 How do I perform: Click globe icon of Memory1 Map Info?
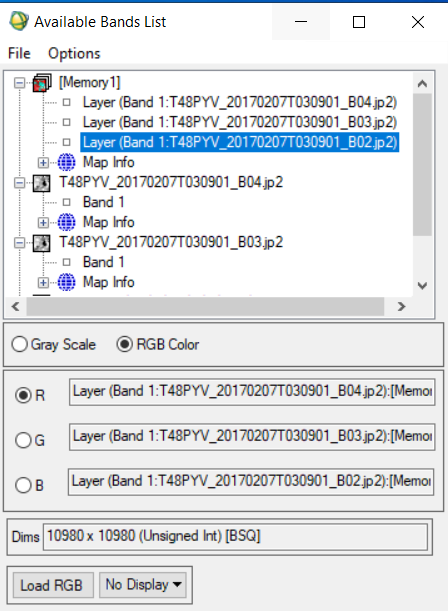tap(66, 162)
